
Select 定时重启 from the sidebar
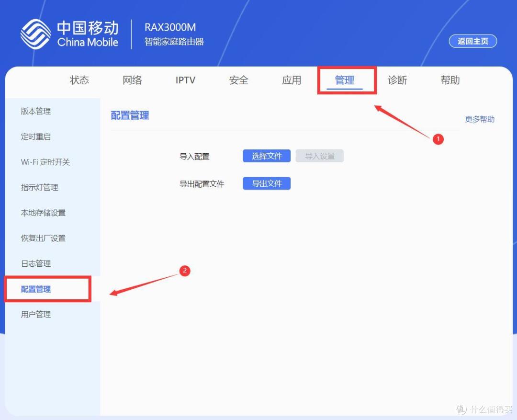pyautogui.click(x=35, y=136)
